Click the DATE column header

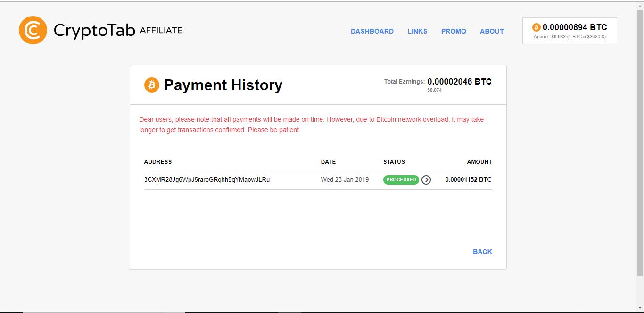(x=328, y=162)
